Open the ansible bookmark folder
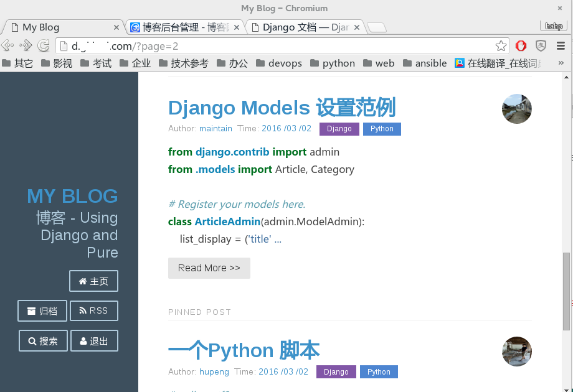Image resolution: width=573 pixels, height=392 pixels. (425, 63)
